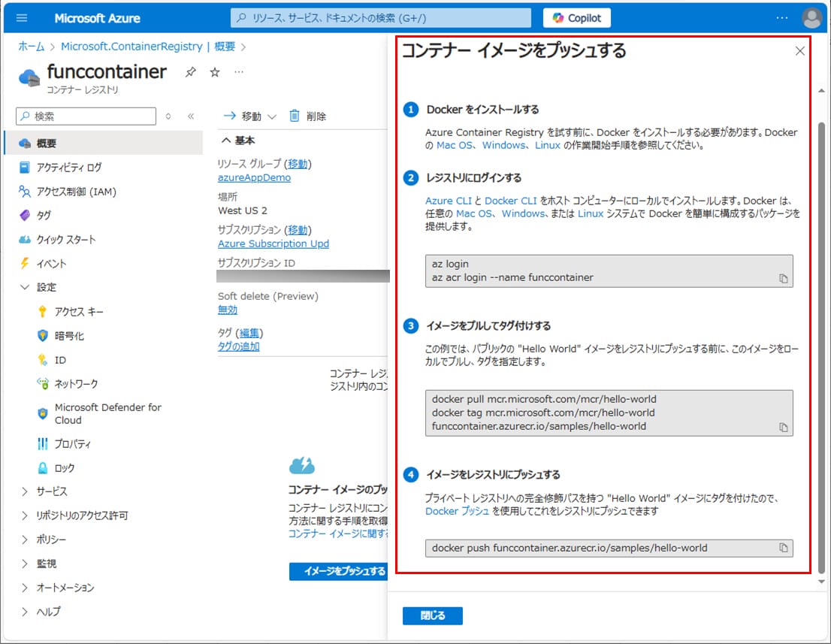Copy the docker push command
The width and height of the screenshot is (831, 644).
783,548
